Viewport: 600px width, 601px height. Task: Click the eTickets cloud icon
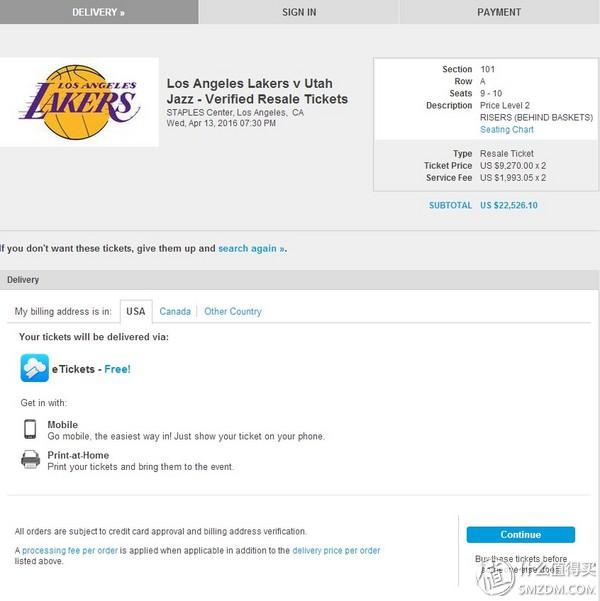pos(35,368)
